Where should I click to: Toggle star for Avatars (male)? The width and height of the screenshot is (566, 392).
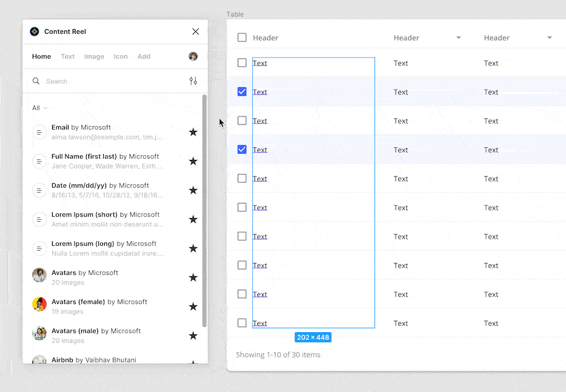pos(193,336)
